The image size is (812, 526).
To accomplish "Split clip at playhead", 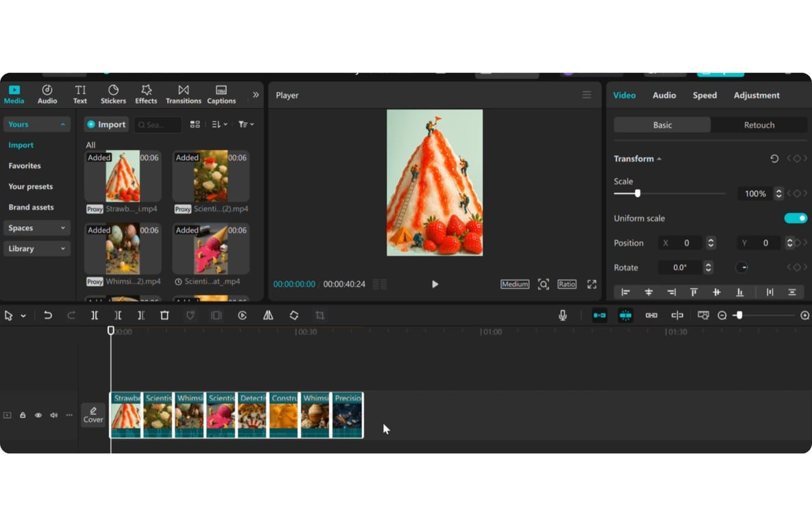I will pos(94,315).
